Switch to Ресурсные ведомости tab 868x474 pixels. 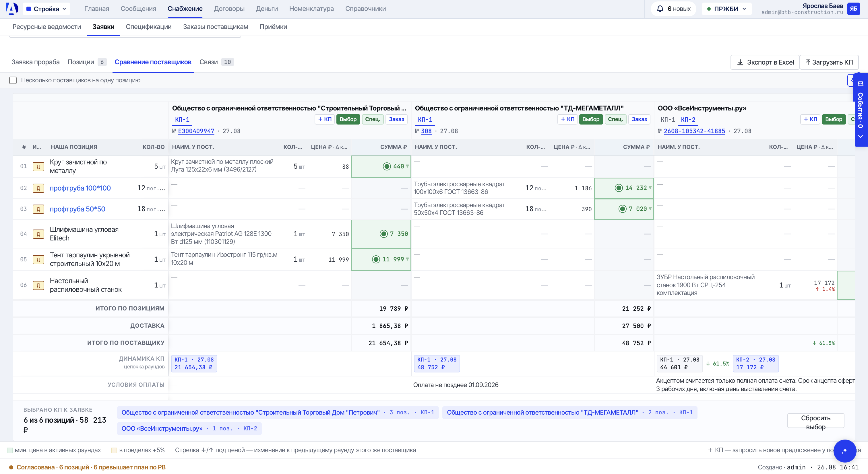pos(46,27)
